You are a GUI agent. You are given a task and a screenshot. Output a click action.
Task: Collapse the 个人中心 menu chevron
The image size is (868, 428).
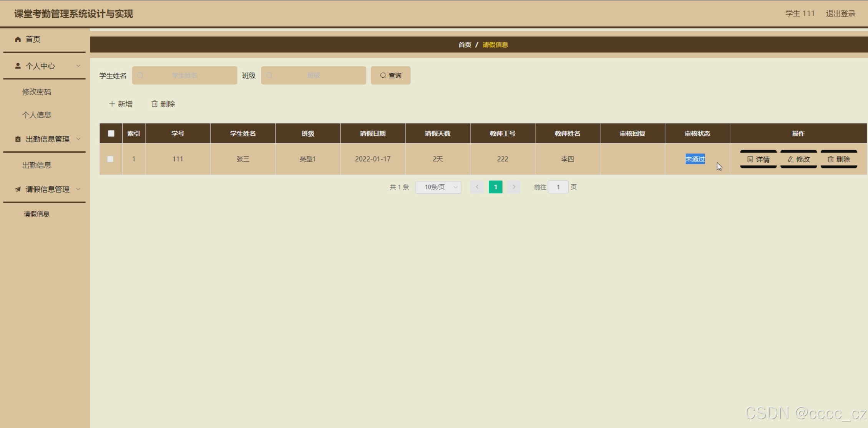click(78, 66)
